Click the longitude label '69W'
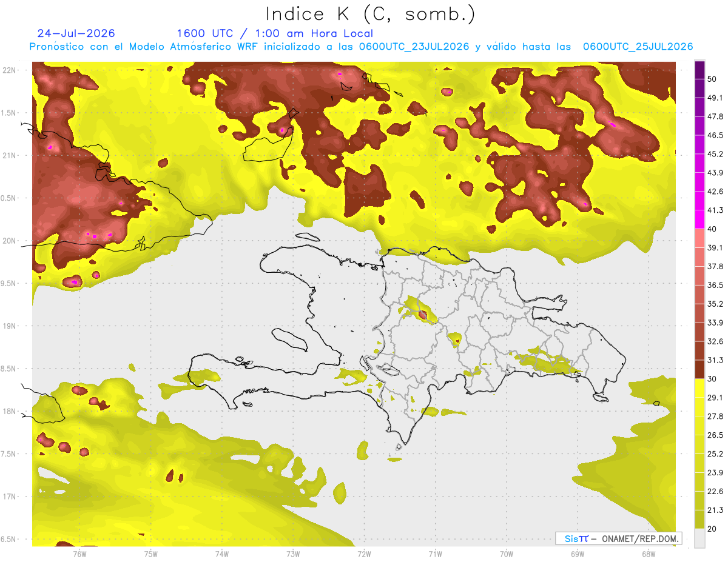The width and height of the screenshot is (728, 562). coord(578,554)
